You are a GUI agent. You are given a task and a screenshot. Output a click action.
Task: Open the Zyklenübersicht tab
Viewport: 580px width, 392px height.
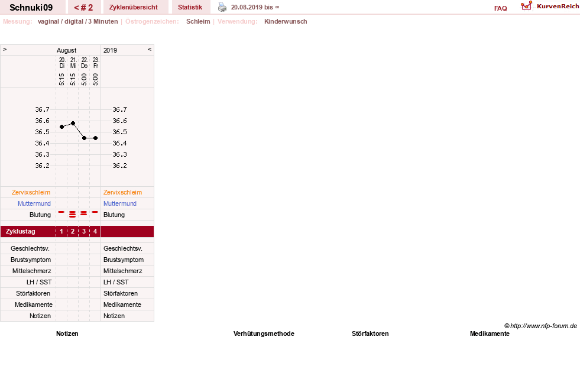pyautogui.click(x=134, y=8)
